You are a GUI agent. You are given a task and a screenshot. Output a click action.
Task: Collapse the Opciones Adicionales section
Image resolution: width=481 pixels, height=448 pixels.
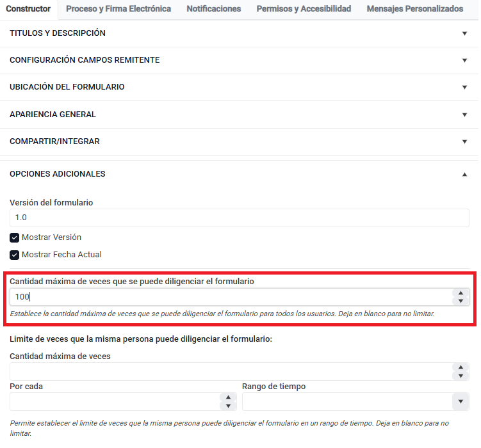[464, 174]
